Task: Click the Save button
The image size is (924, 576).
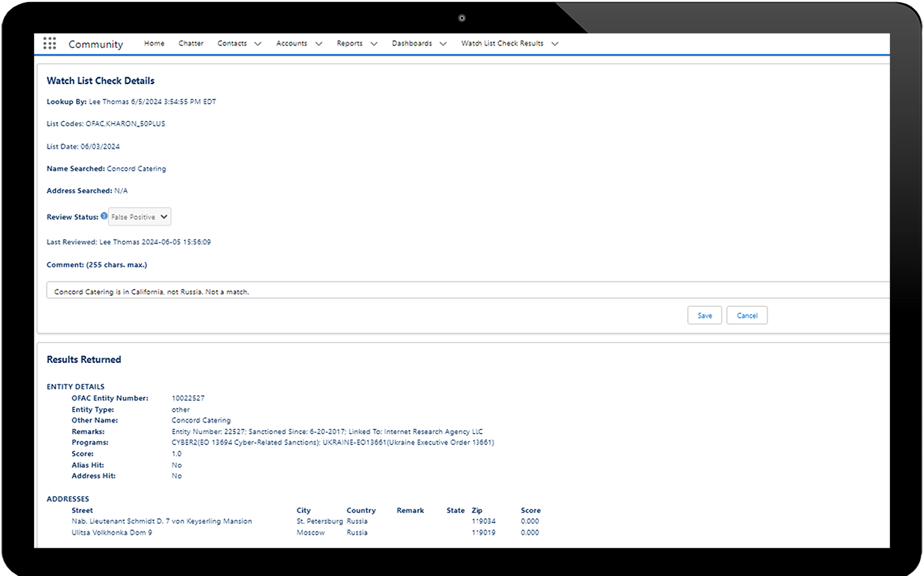Action: pyautogui.click(x=705, y=315)
